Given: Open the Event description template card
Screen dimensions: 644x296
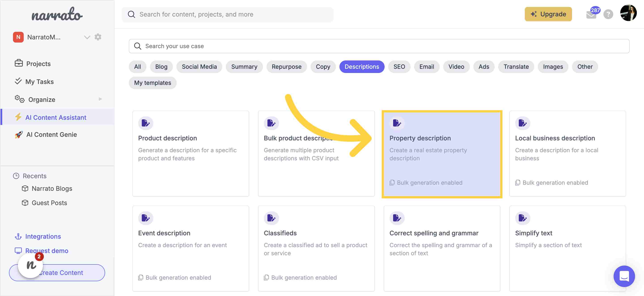Looking at the screenshot, I should tap(191, 248).
